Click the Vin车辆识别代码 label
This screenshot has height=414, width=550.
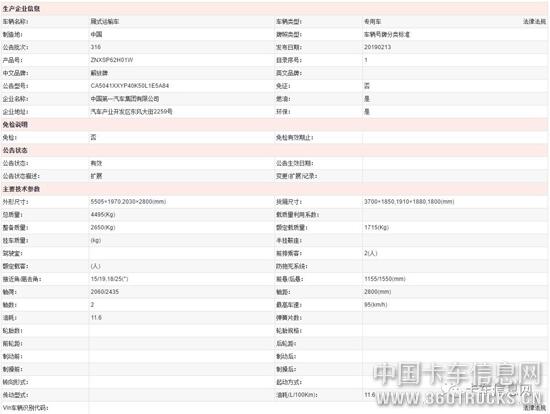click(25, 408)
